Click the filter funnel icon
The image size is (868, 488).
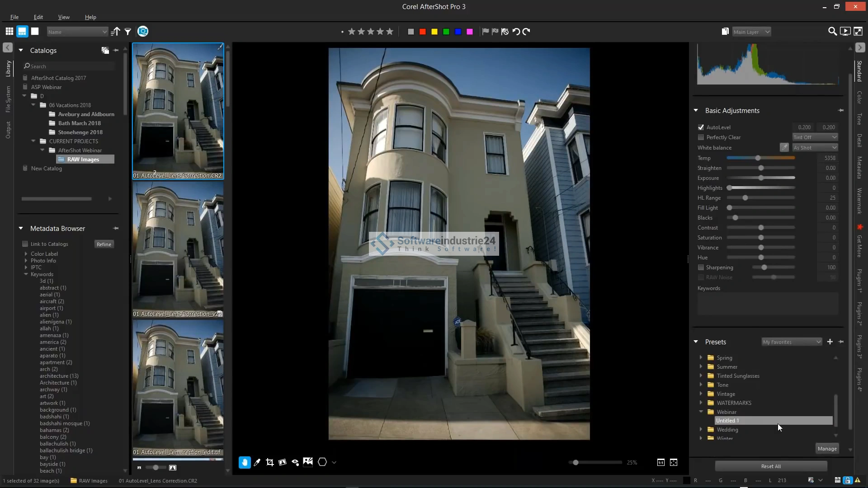[x=128, y=32]
